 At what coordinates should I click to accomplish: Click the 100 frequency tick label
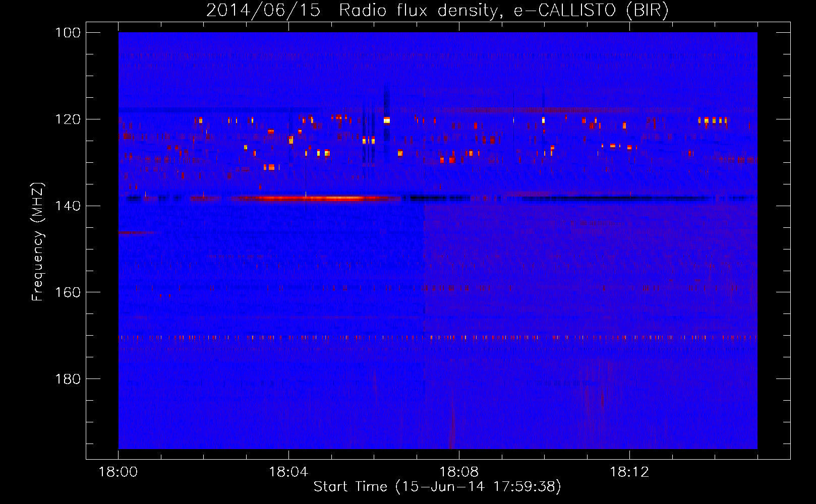coord(68,33)
